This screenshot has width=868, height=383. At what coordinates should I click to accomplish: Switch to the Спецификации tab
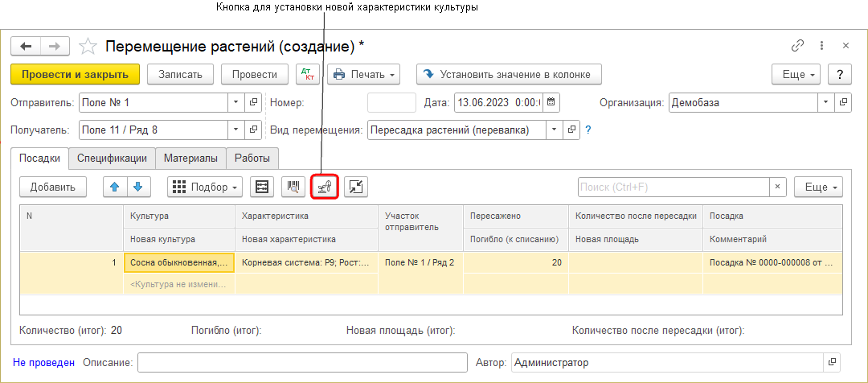[x=111, y=159]
